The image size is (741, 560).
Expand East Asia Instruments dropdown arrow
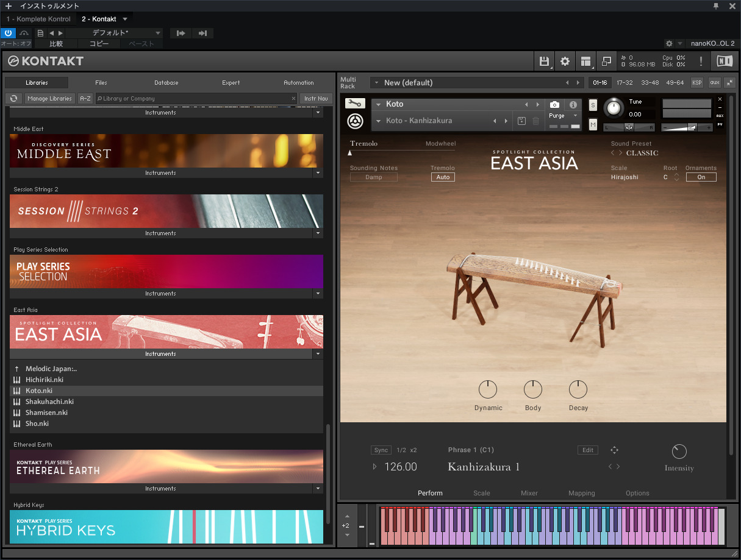click(318, 354)
